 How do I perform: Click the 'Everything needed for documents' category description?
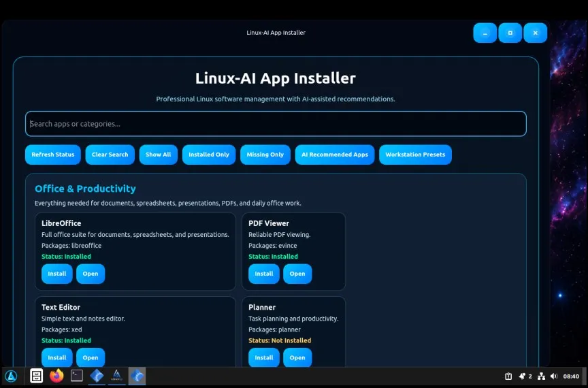[167, 204]
